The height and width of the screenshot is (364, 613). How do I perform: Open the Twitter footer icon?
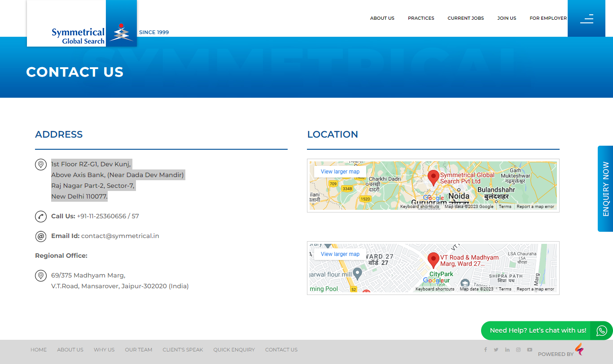coord(496,350)
